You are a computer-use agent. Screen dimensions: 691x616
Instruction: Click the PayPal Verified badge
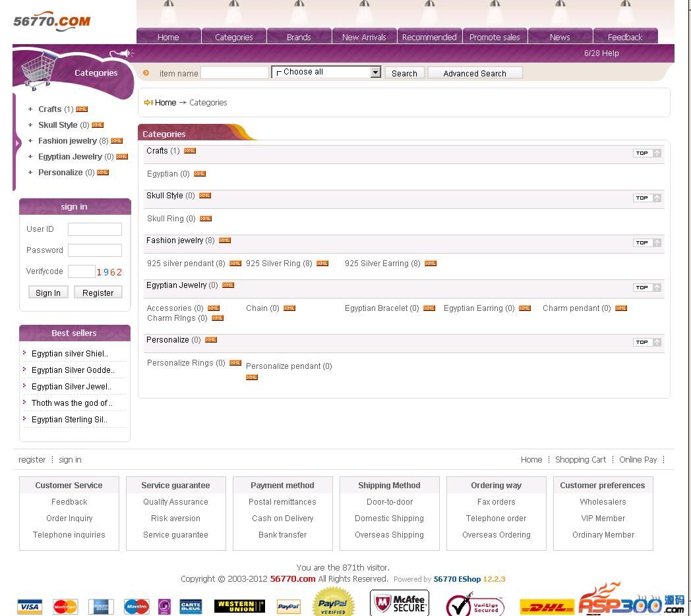(333, 602)
